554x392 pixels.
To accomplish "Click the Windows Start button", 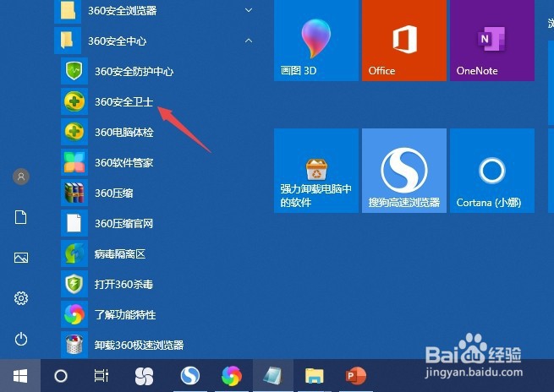I will point(20,376).
